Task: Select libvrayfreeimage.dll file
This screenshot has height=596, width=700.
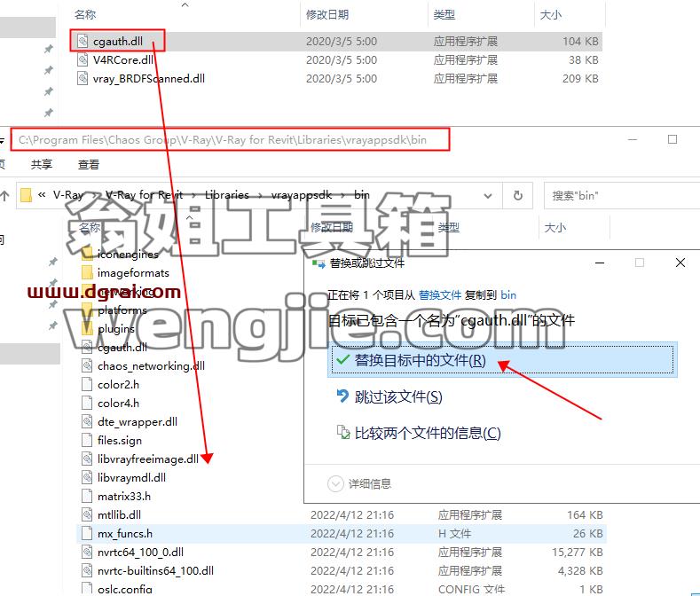Action: (x=148, y=459)
